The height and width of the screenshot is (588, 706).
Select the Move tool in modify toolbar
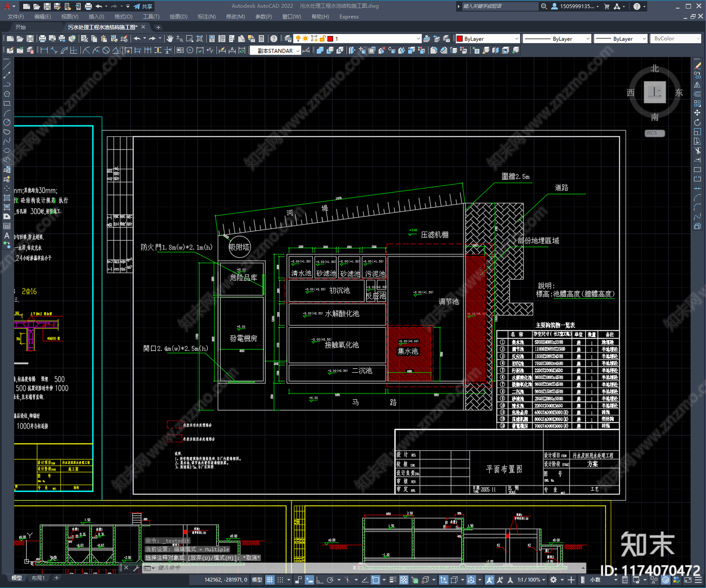697,113
